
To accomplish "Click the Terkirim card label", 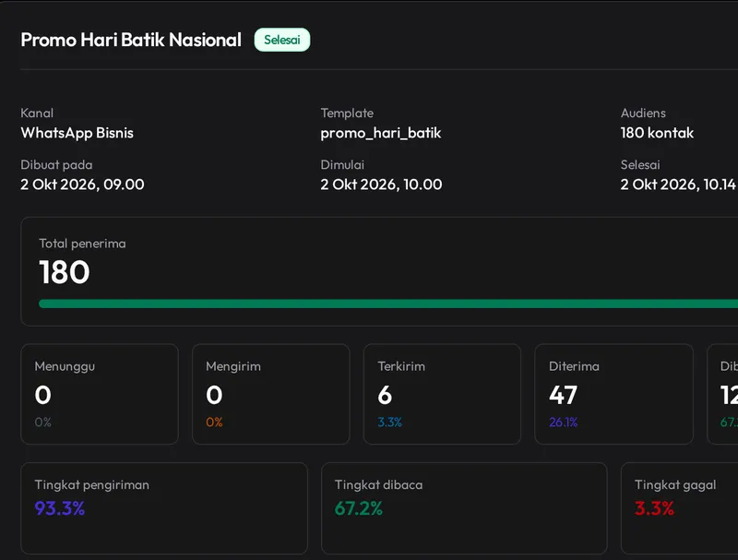I will [401, 366].
